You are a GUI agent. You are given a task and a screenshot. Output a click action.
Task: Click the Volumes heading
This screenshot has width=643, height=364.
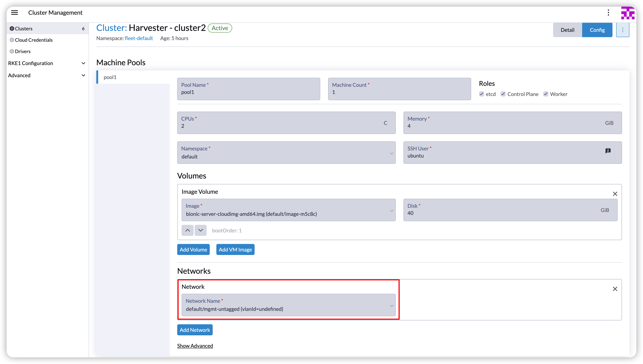(191, 176)
